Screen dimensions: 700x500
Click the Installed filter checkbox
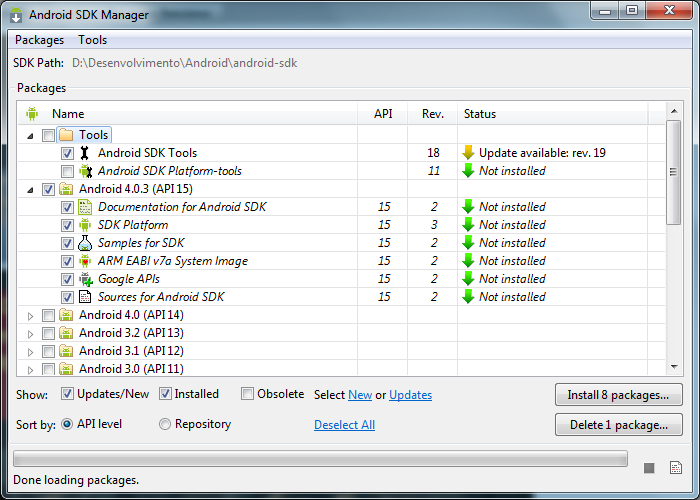pos(165,394)
